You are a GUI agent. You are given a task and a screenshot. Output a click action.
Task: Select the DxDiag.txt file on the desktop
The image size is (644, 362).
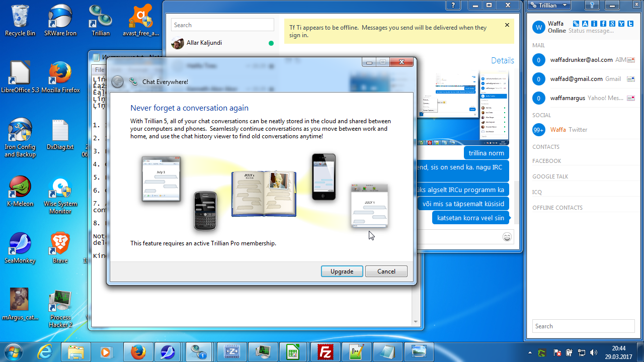60,134
